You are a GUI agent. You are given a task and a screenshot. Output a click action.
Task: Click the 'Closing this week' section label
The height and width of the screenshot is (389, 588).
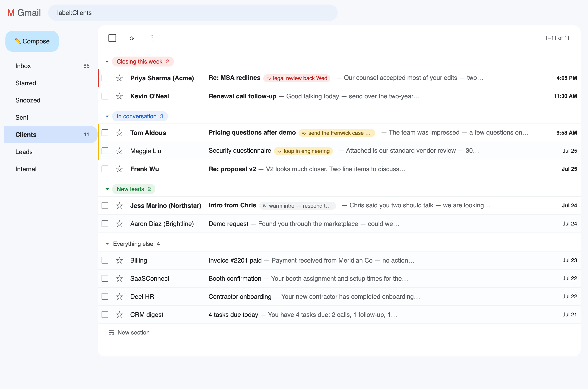coord(143,62)
